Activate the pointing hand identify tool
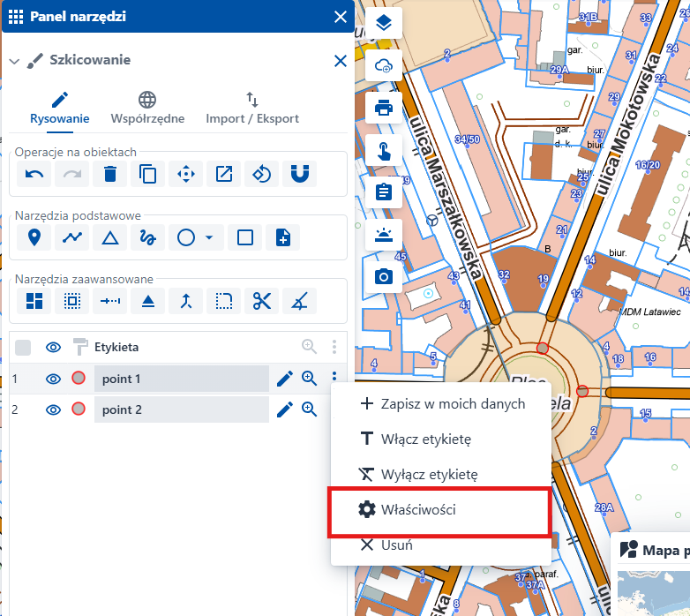 coord(384,150)
